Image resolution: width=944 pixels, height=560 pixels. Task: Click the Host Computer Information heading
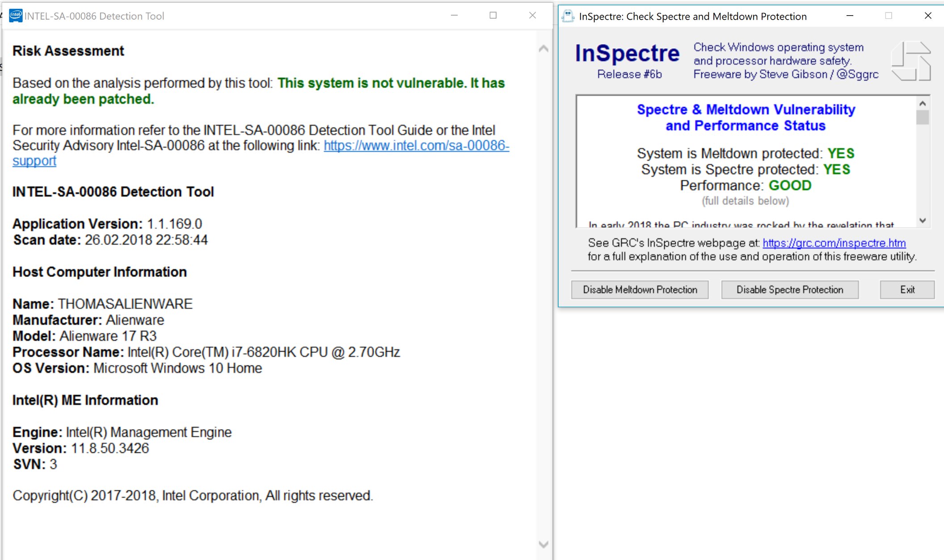(x=100, y=272)
